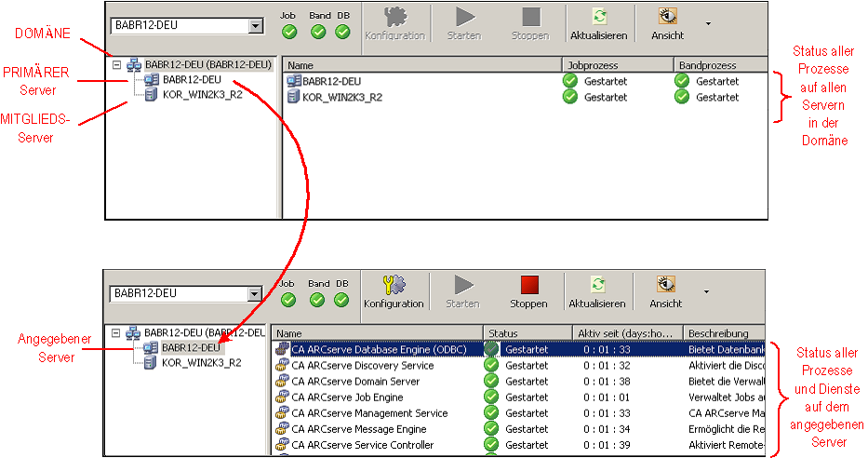Select CA ARCserve Message Engine row
868x458 pixels.
519,429
